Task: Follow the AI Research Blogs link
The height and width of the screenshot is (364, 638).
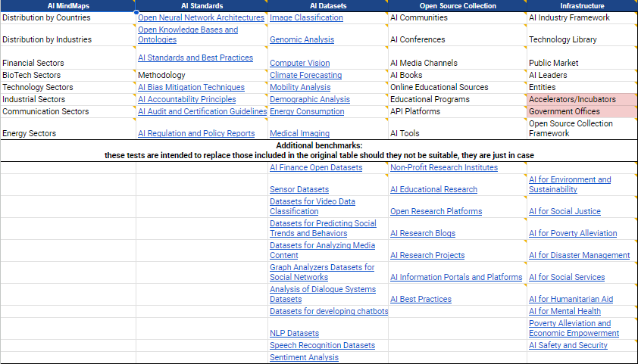Action: (423, 233)
